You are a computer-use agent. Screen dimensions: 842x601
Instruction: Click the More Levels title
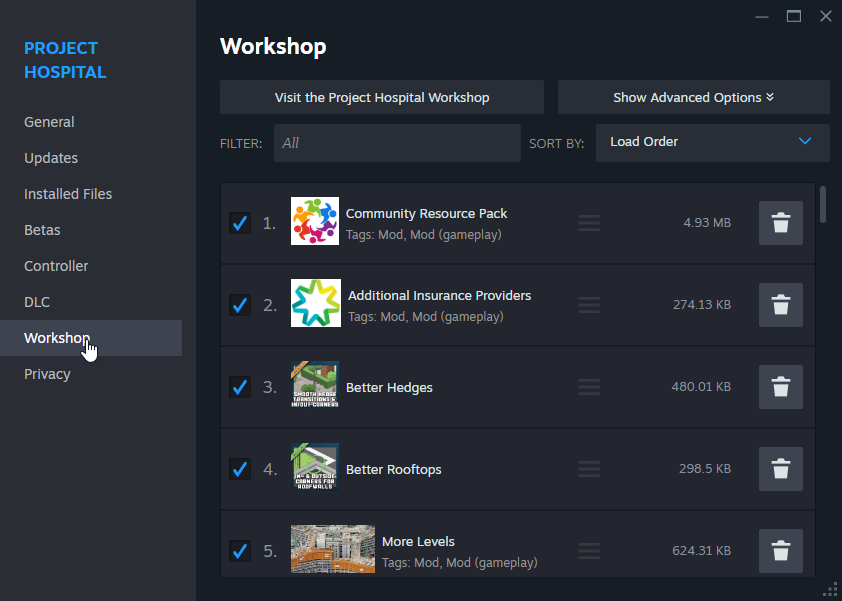pyautogui.click(x=418, y=541)
